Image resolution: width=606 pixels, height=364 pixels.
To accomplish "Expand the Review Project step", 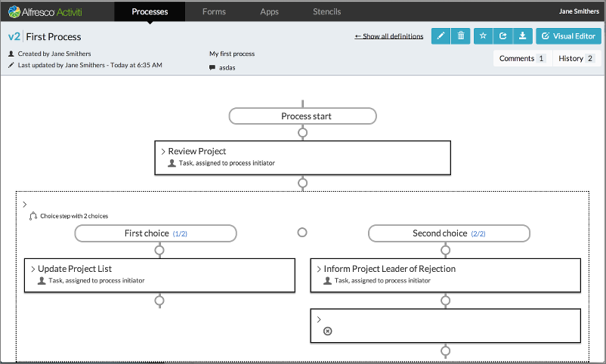I will pos(162,152).
